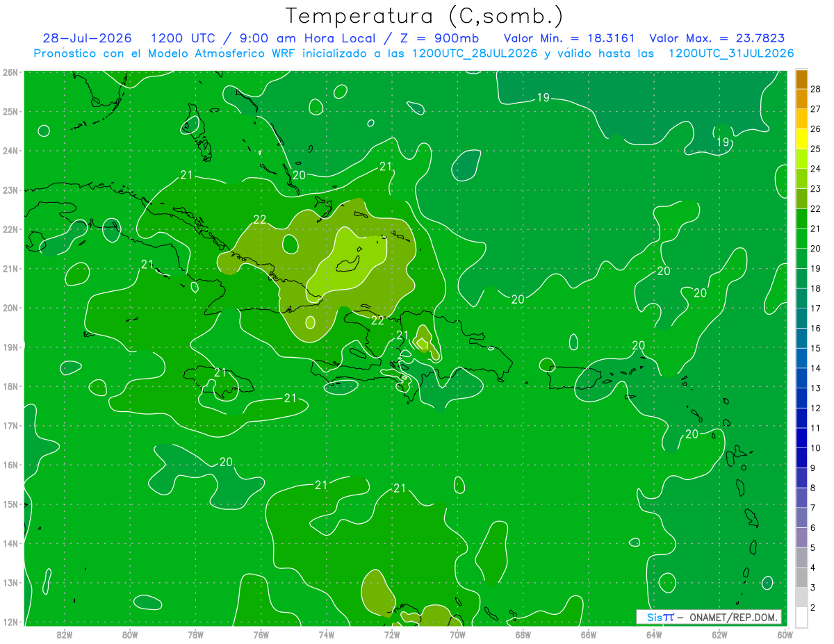The image size is (834, 644).
Task: Click legend value 4
Action: click(x=812, y=568)
